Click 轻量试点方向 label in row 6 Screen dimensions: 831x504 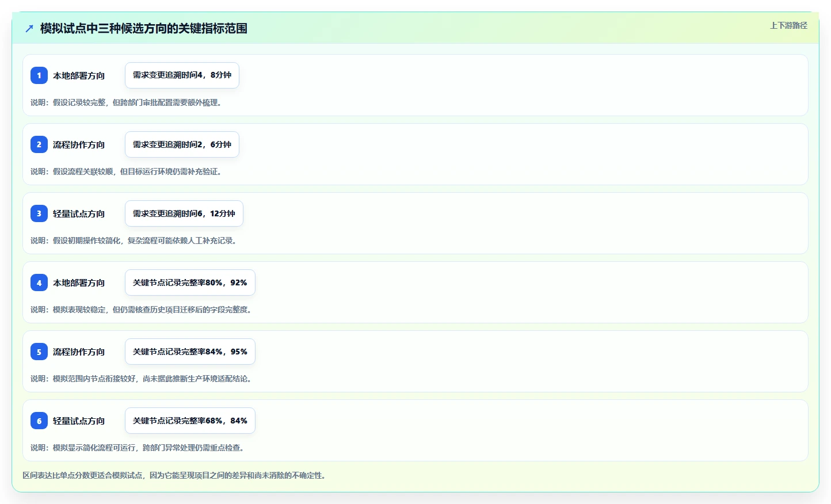tap(79, 421)
